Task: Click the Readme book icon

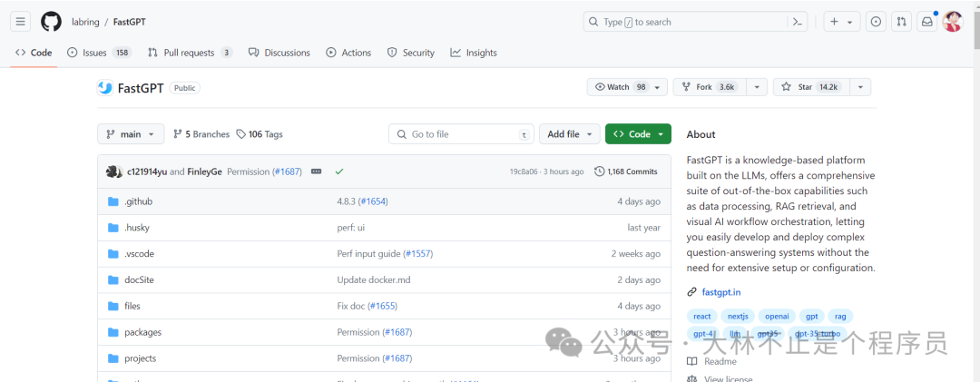Action: (x=691, y=361)
